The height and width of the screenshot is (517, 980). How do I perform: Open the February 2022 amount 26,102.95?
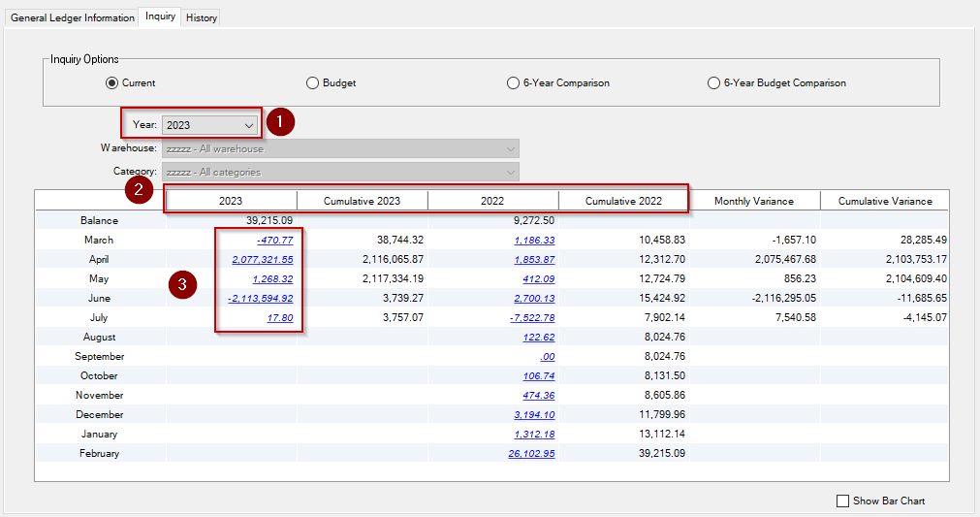(531, 453)
